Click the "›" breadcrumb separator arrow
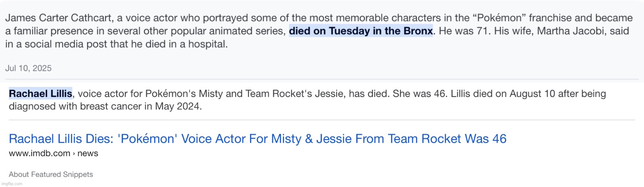Image resolution: width=644 pixels, height=187 pixels. pos(74,154)
